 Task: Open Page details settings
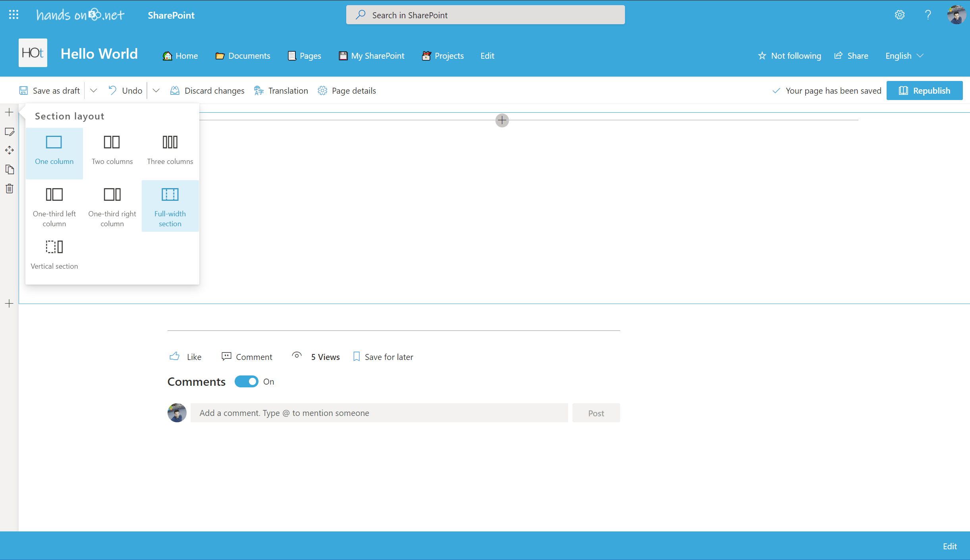pos(322,90)
